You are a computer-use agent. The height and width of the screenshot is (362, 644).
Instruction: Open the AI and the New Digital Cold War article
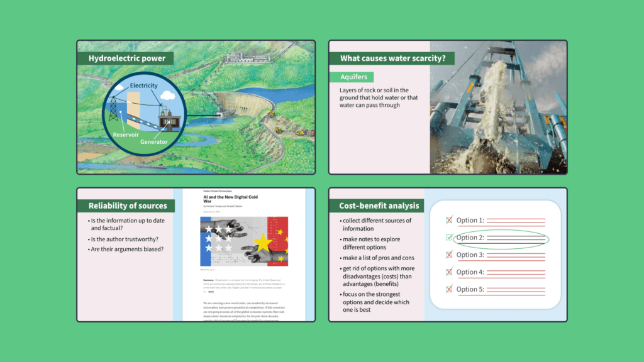231,199
